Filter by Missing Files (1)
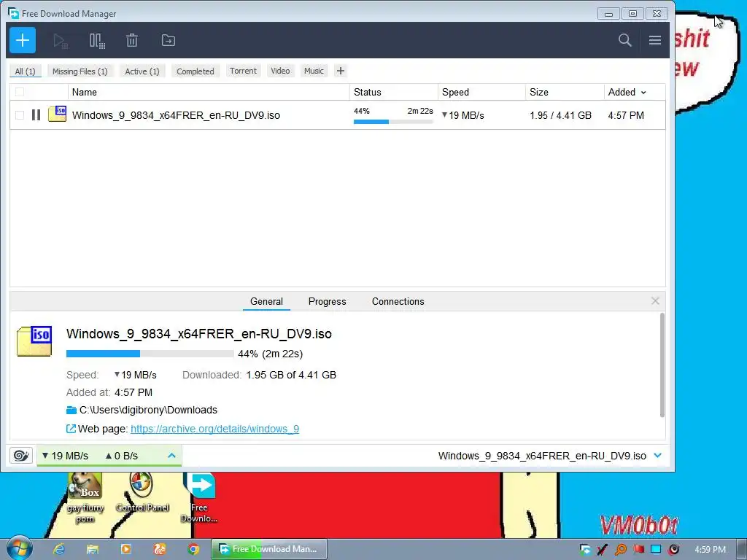 [x=80, y=71]
